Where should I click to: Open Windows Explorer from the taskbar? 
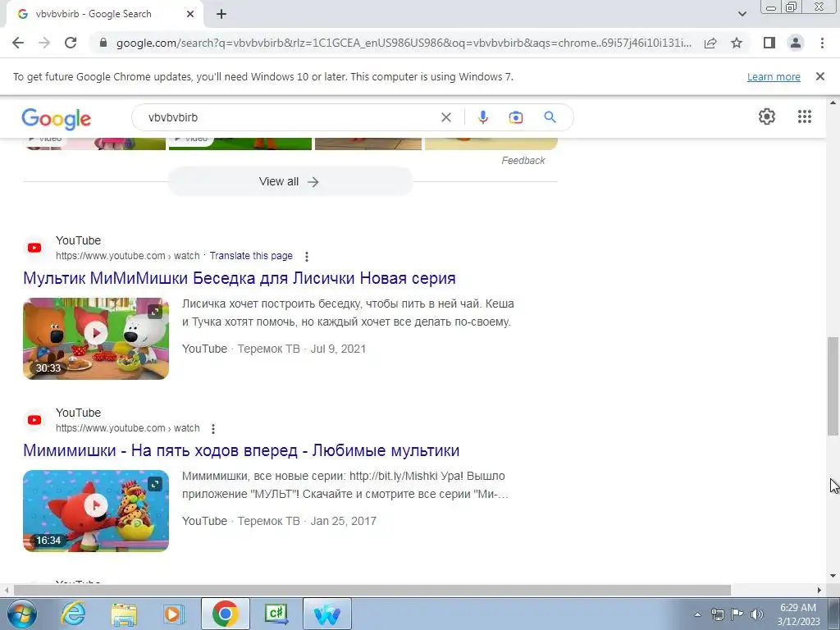click(x=124, y=614)
